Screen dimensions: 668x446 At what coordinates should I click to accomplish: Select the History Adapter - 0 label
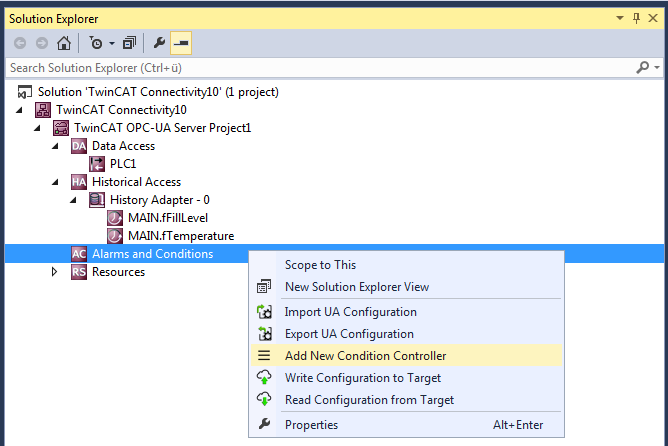click(160, 200)
